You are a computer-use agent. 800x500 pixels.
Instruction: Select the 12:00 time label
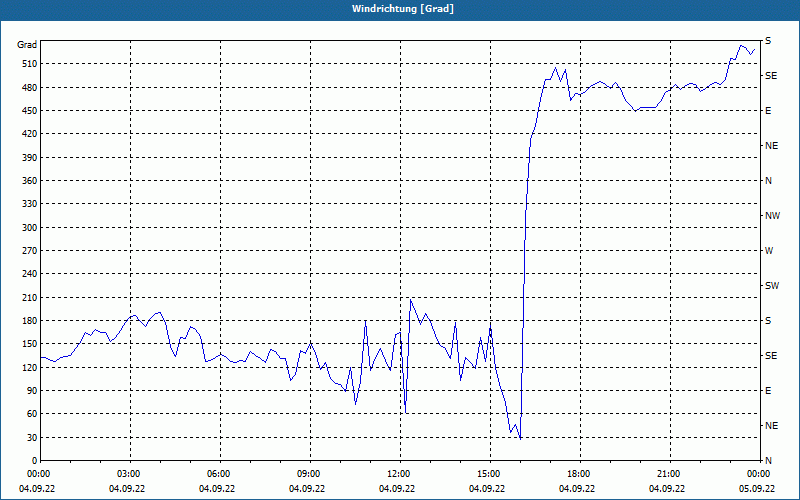pyautogui.click(x=400, y=473)
